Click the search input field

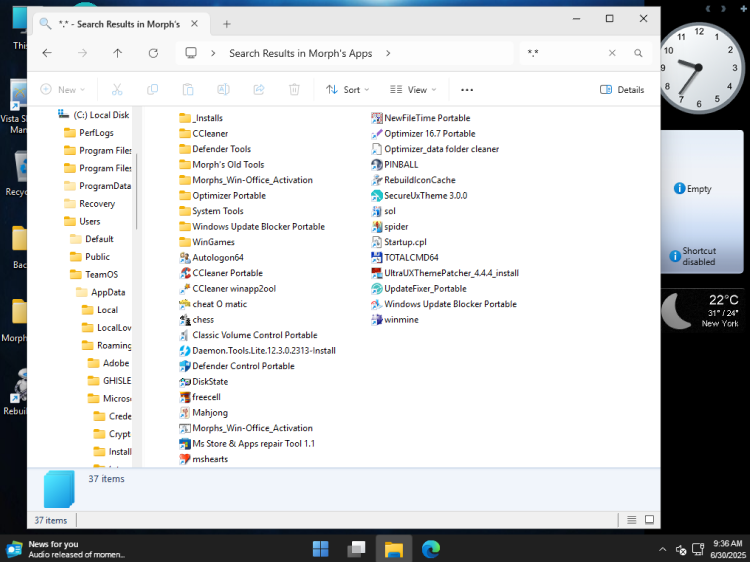(x=564, y=53)
